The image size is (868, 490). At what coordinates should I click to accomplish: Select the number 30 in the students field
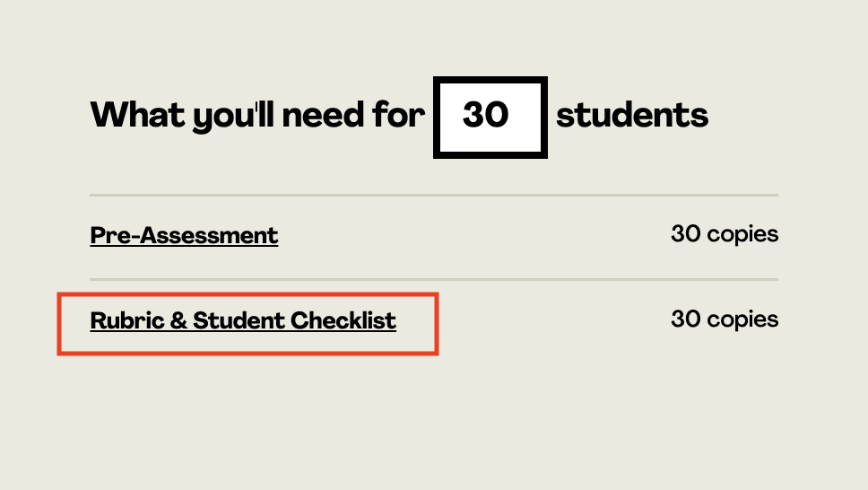485,115
